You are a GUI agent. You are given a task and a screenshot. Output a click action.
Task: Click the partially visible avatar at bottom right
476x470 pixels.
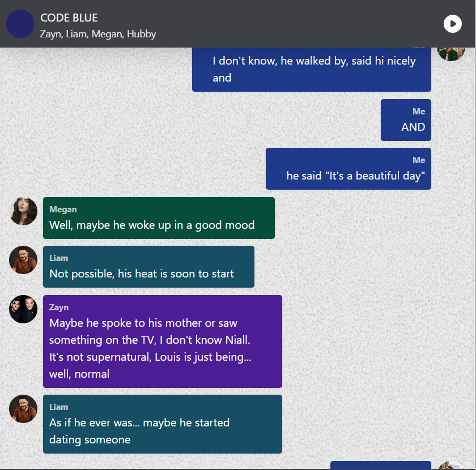coord(451,465)
